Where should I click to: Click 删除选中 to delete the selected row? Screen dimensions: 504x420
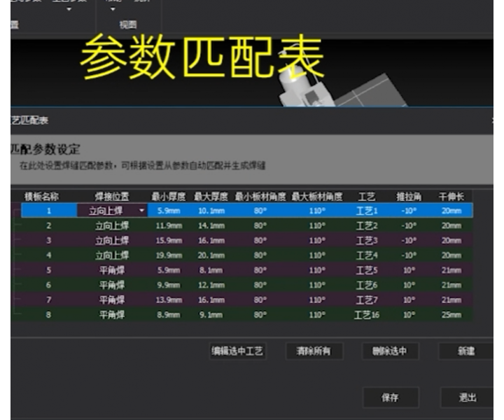click(390, 351)
